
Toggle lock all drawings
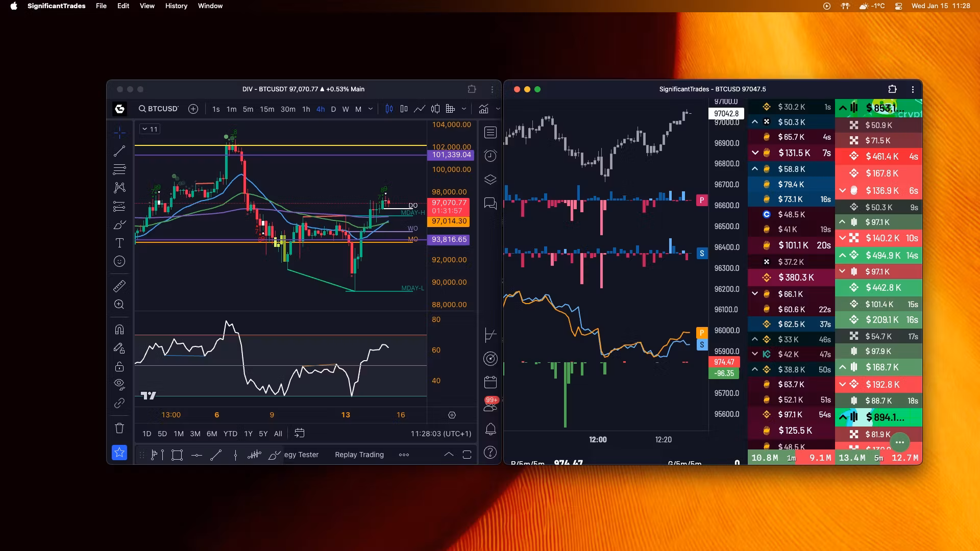pyautogui.click(x=119, y=366)
